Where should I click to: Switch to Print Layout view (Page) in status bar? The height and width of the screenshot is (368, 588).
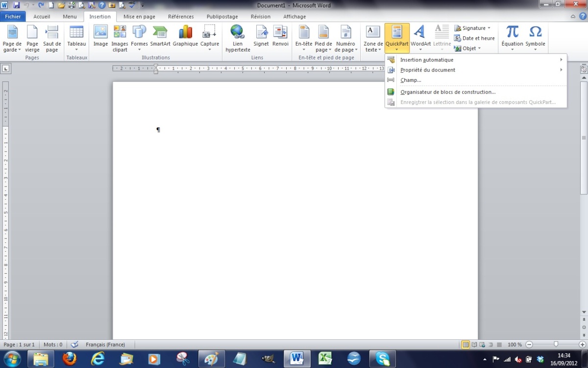pos(465,345)
